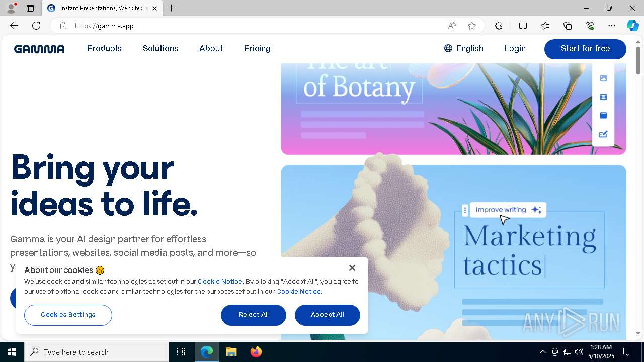Select the Instant Presentations tab
The image size is (644, 362).
[x=102, y=8]
